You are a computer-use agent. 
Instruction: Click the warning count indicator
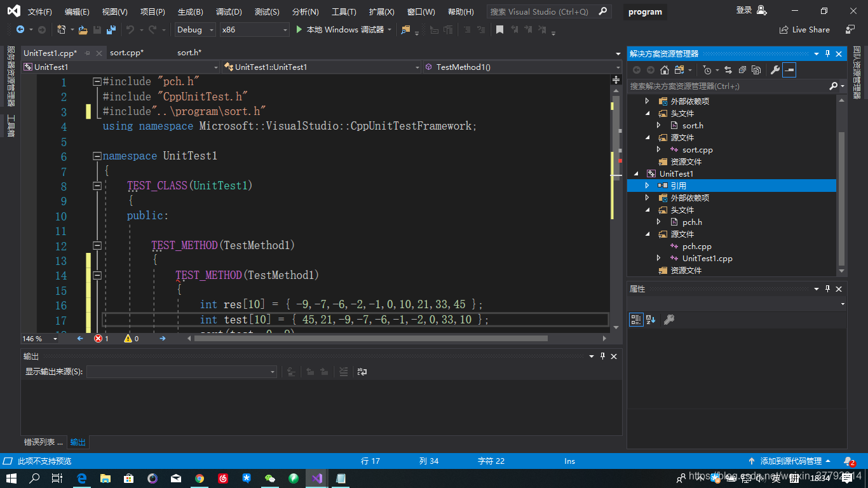coord(132,339)
